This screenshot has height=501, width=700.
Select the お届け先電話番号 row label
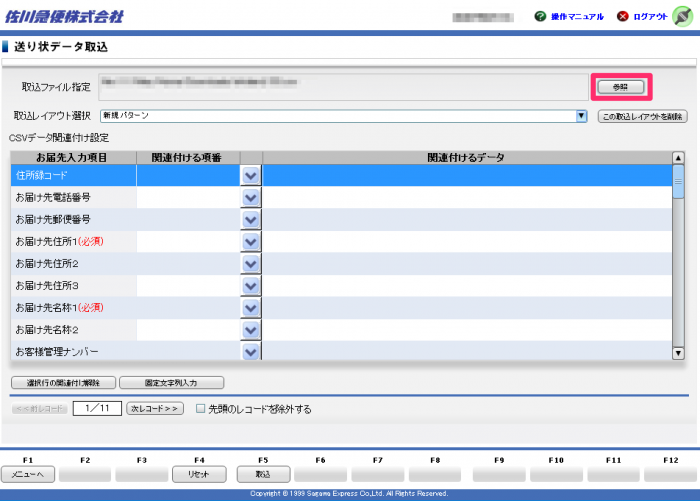tap(53, 197)
